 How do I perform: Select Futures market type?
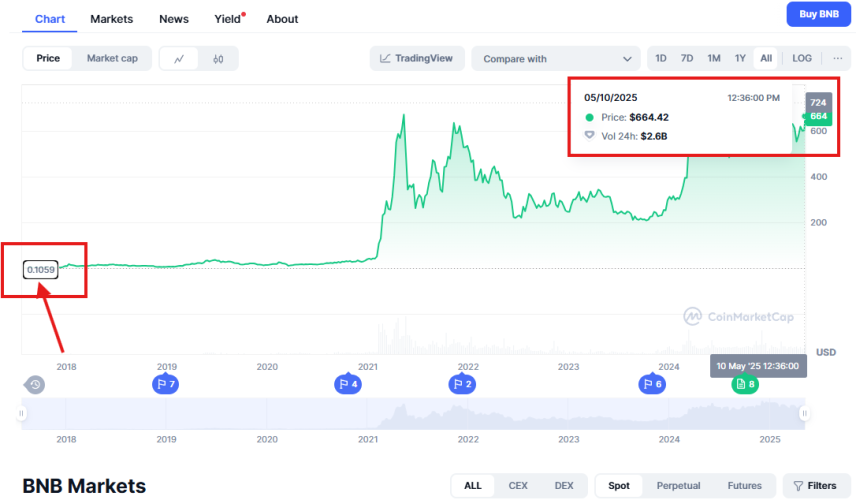(x=745, y=486)
